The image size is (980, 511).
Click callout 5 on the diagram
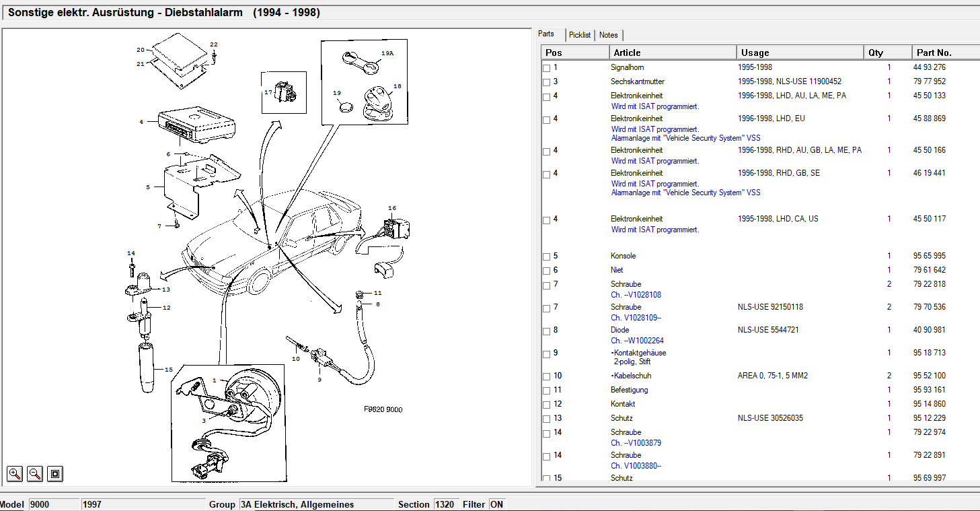[148, 187]
